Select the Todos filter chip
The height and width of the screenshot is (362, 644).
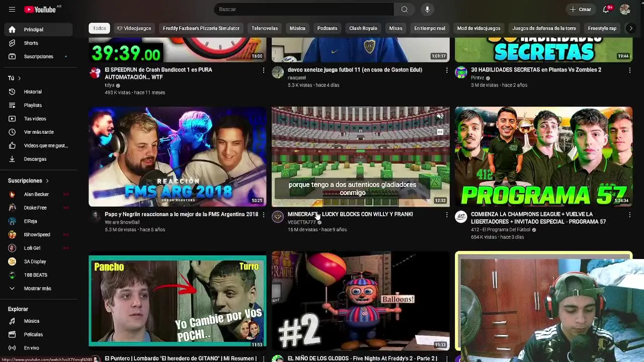tap(99, 29)
